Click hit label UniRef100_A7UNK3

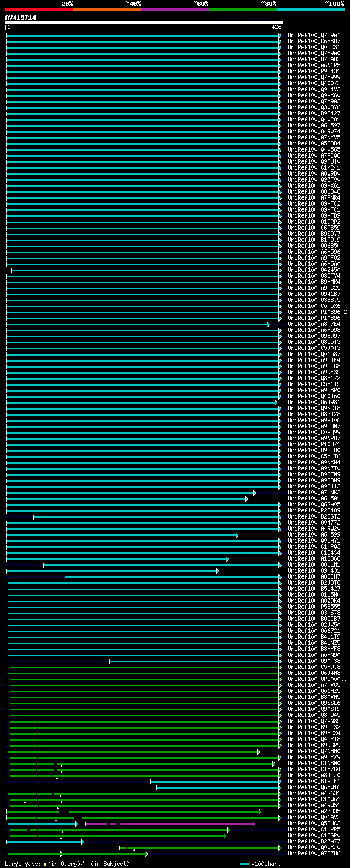pos(314,493)
